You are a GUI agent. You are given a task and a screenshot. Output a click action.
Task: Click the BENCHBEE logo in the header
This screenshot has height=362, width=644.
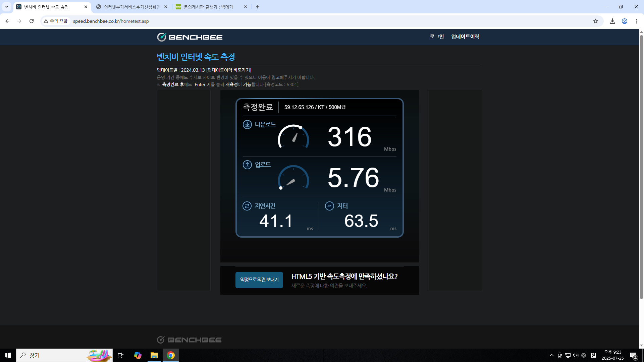point(190,37)
